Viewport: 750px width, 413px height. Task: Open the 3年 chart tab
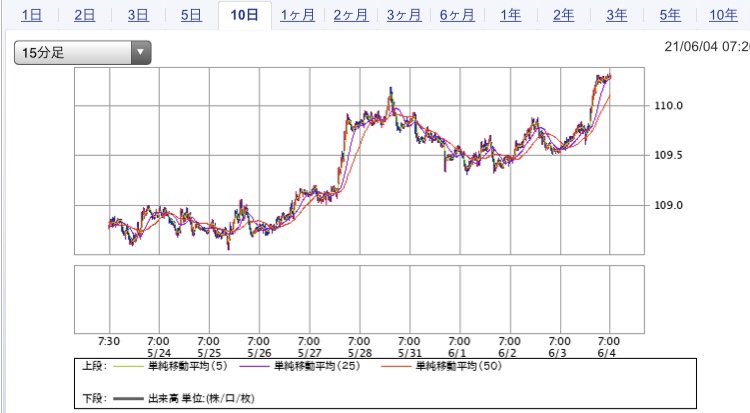point(617,15)
